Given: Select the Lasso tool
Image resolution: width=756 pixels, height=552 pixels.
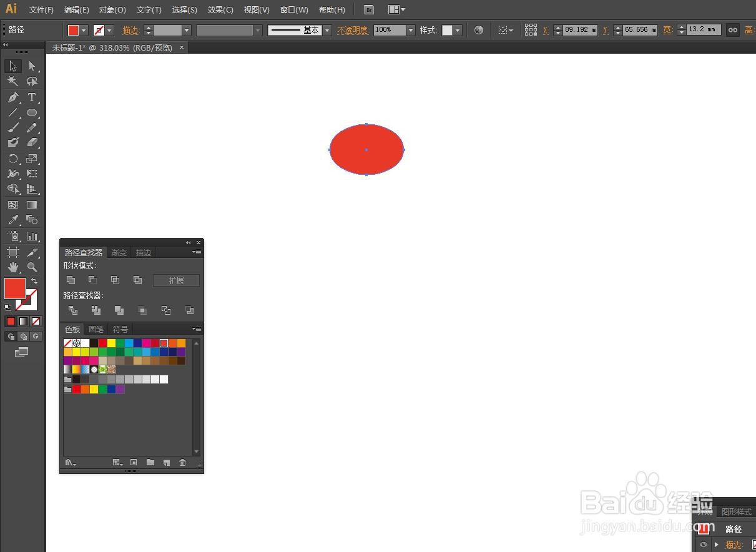Looking at the screenshot, I should [32, 82].
